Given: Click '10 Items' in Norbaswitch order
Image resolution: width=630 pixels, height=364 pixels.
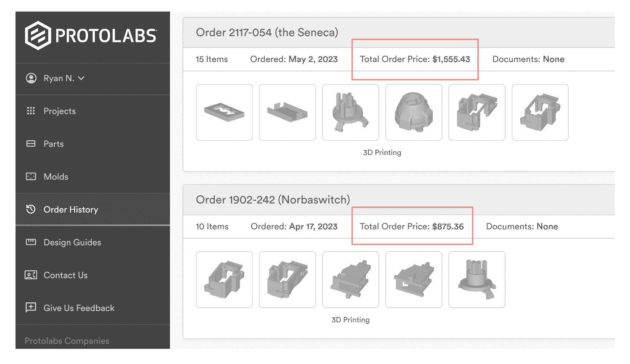Looking at the screenshot, I should [212, 226].
